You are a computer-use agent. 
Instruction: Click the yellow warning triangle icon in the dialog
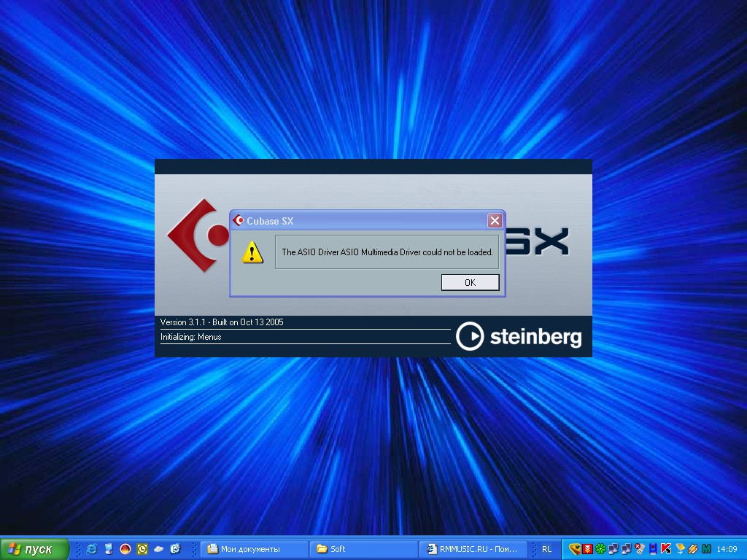(x=252, y=252)
